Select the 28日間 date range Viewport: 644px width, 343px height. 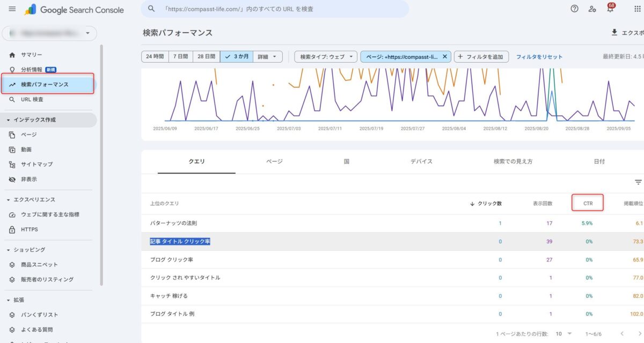click(206, 57)
